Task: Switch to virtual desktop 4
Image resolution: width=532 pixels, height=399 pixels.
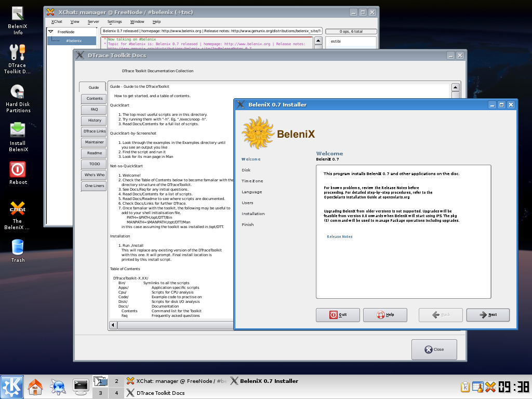Action: (x=116, y=393)
